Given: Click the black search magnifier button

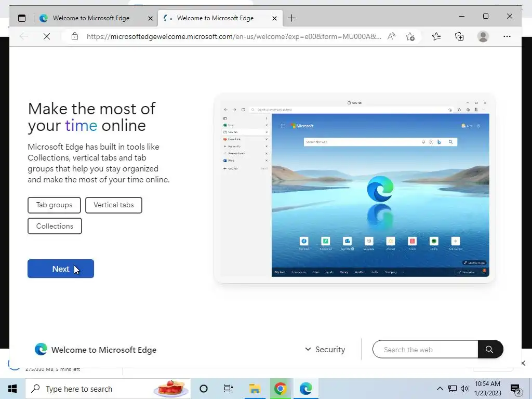Looking at the screenshot, I should [x=490, y=350].
